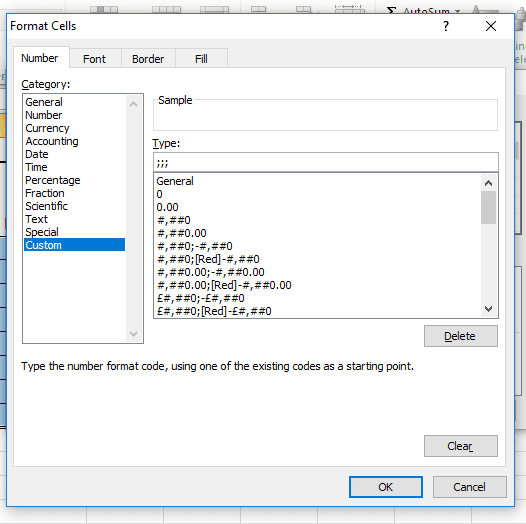Choose the Accounting category
The height and width of the screenshot is (524, 526).
(x=52, y=141)
